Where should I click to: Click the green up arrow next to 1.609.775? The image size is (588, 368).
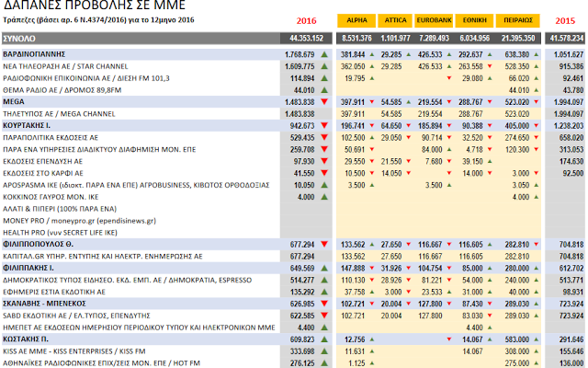pyautogui.click(x=324, y=66)
